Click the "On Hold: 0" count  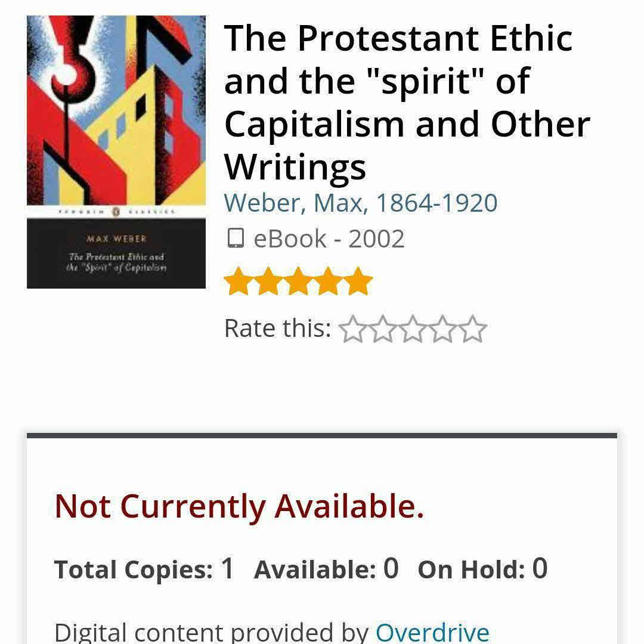click(x=482, y=569)
